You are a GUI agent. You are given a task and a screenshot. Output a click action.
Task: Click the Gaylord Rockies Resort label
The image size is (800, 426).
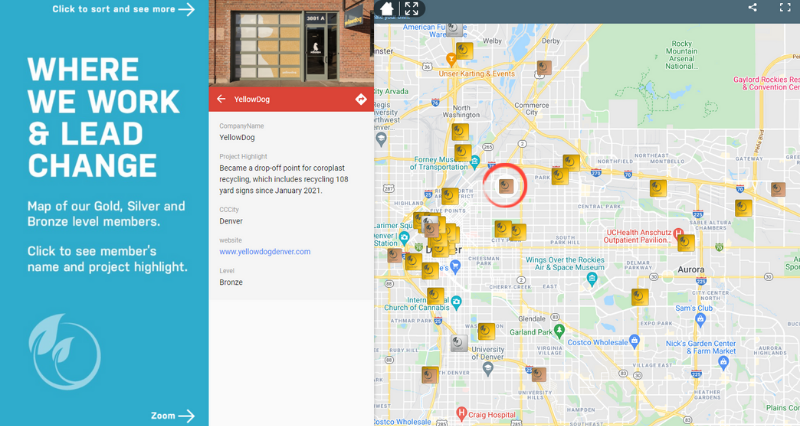point(766,83)
